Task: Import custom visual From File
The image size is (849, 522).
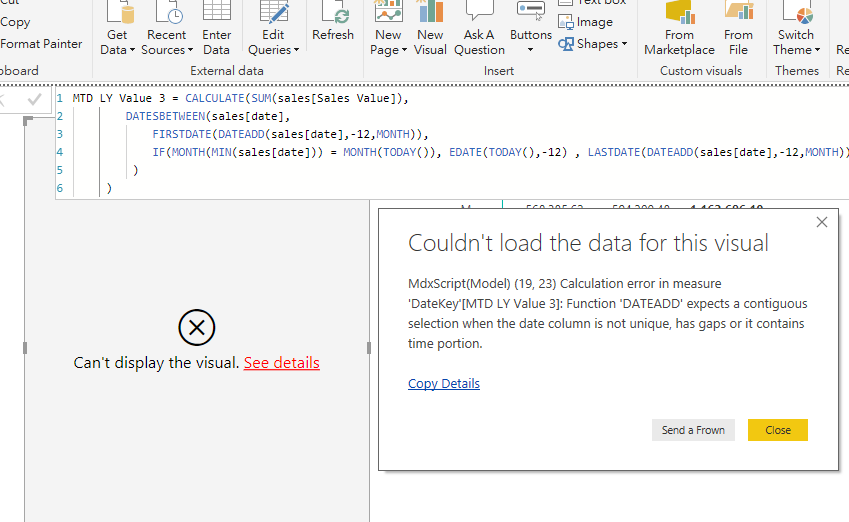Action: pos(739,28)
